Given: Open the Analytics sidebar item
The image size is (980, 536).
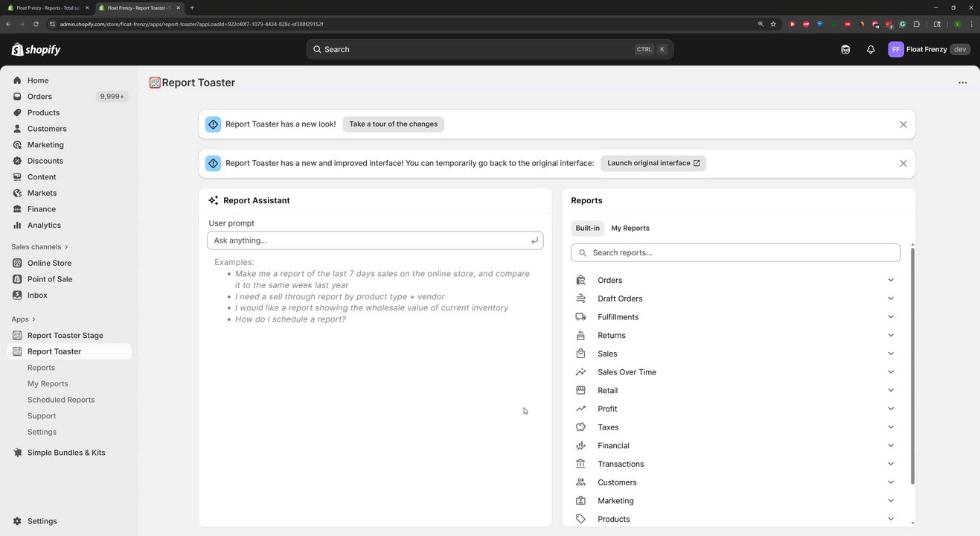Looking at the screenshot, I should 44,226.
